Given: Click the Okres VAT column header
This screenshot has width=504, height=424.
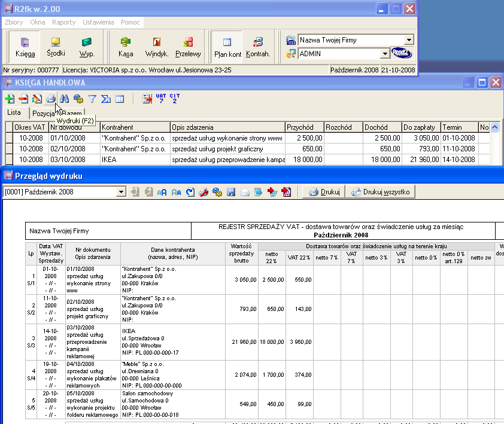Looking at the screenshot, I should (x=31, y=127).
